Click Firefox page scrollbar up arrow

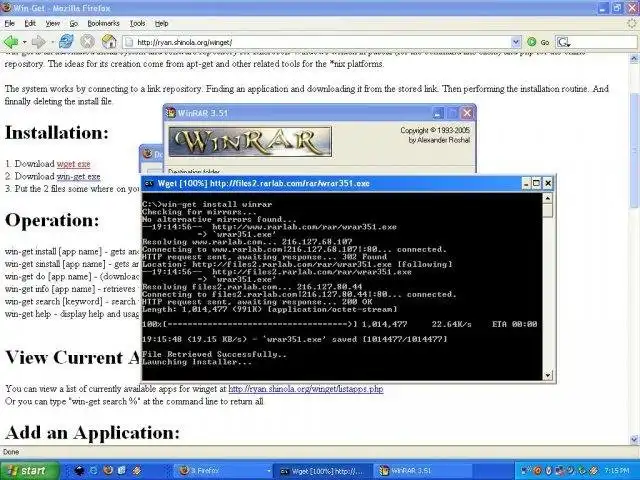click(x=634, y=59)
